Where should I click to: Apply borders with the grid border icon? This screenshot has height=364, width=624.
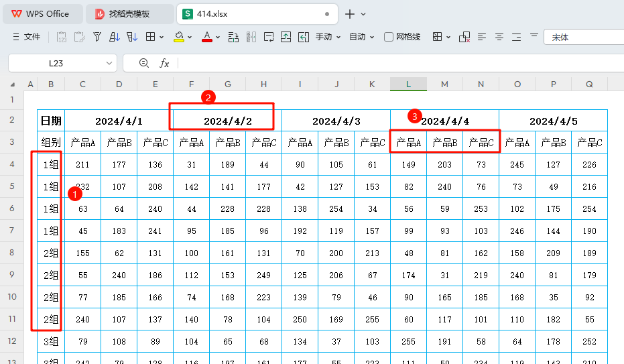point(150,37)
